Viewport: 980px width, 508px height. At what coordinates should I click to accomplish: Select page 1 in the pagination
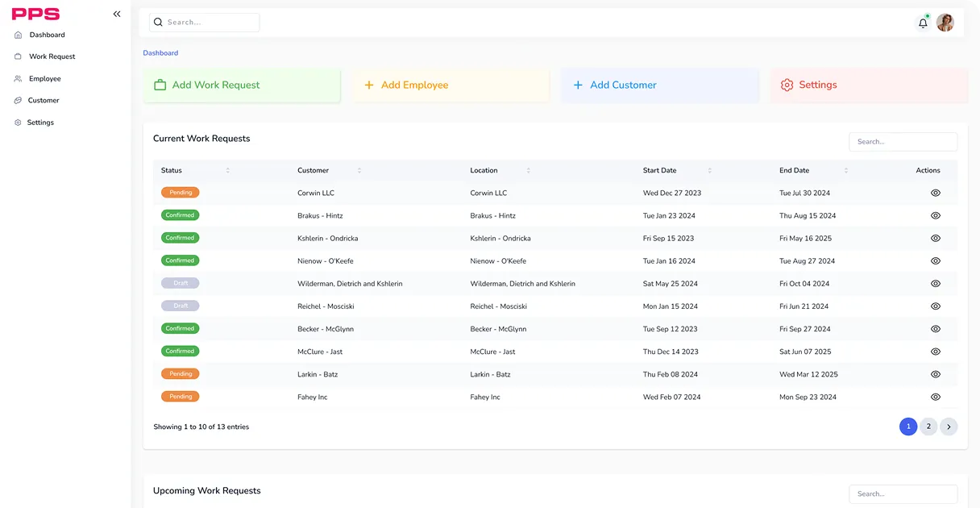(908, 427)
